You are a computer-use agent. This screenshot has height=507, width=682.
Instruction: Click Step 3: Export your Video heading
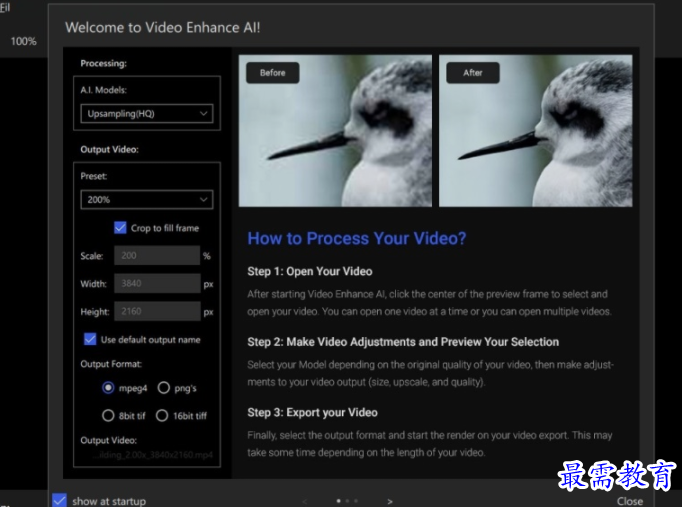312,412
